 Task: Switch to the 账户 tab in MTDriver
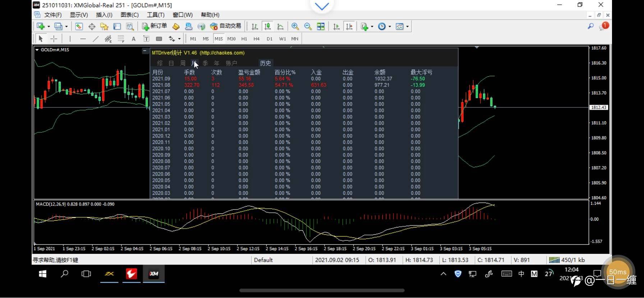(231, 63)
